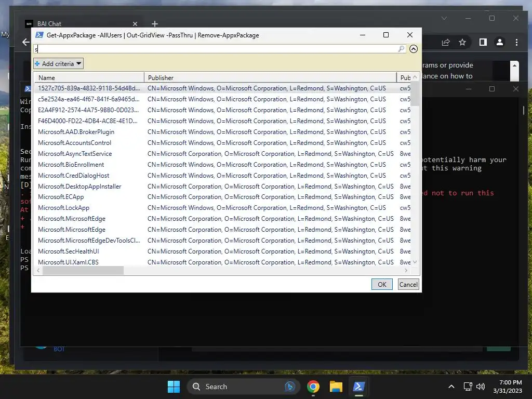Select the Microsoft.LockApp row
Image resolution: width=532 pixels, height=399 pixels.
[x=222, y=208]
